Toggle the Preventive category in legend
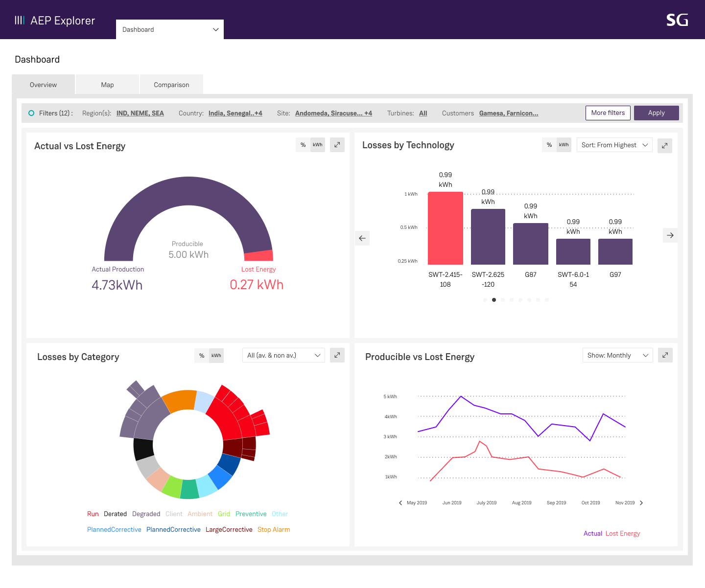Screen dimensions: 705x588 251,514
